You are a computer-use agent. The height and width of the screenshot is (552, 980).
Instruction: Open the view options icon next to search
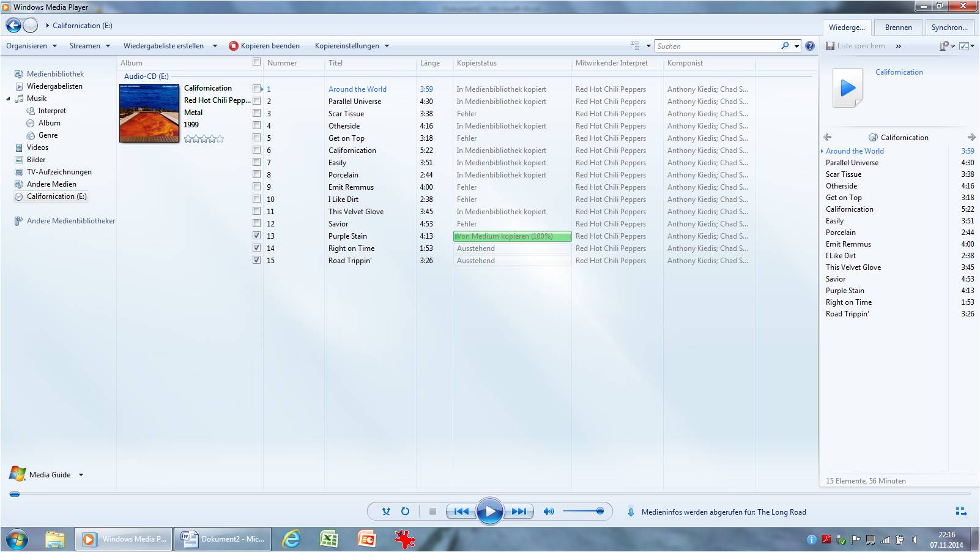(636, 46)
